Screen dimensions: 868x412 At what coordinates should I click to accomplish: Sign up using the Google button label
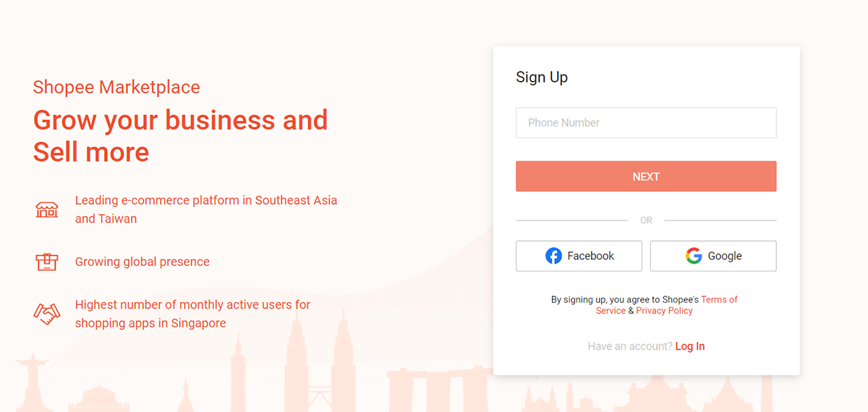click(725, 256)
